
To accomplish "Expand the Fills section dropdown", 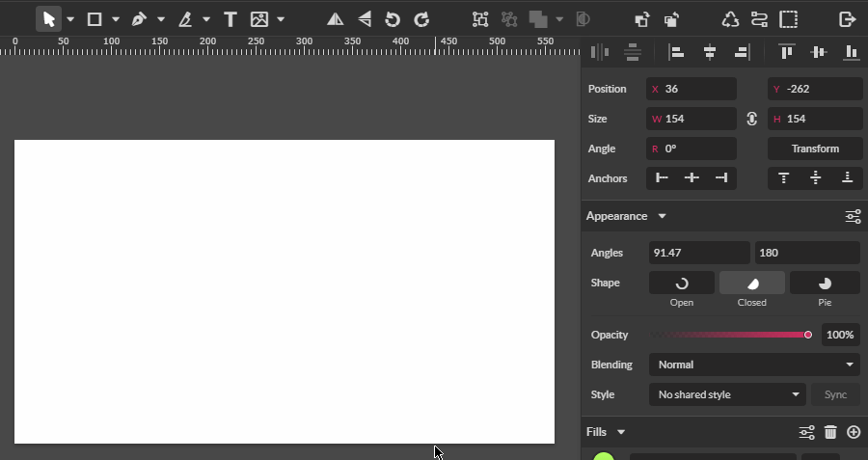I will click(x=621, y=432).
